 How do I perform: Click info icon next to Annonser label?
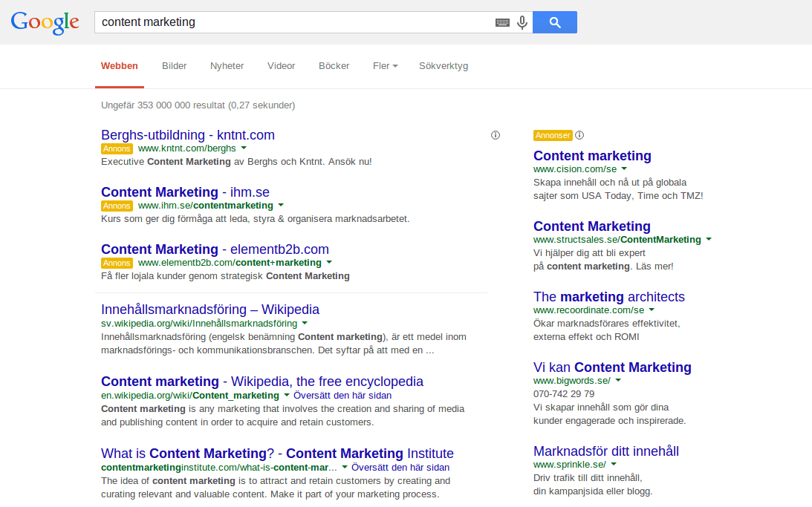coord(579,135)
